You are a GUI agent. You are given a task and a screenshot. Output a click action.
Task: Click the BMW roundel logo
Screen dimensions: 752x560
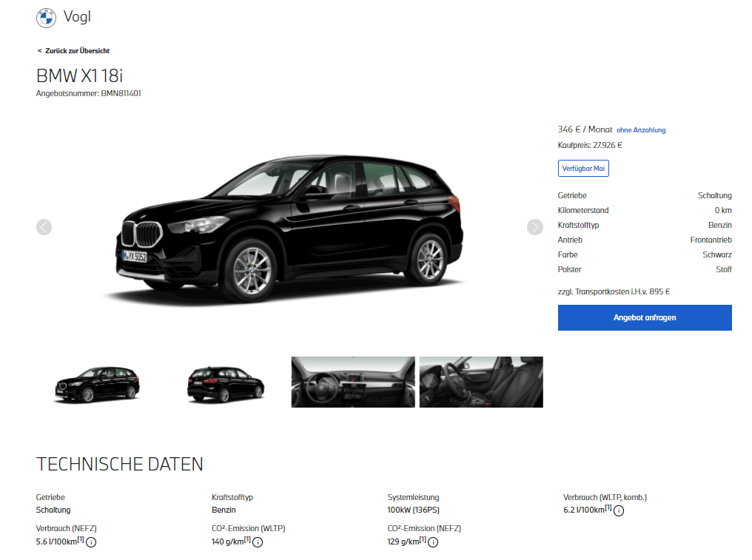click(x=46, y=18)
